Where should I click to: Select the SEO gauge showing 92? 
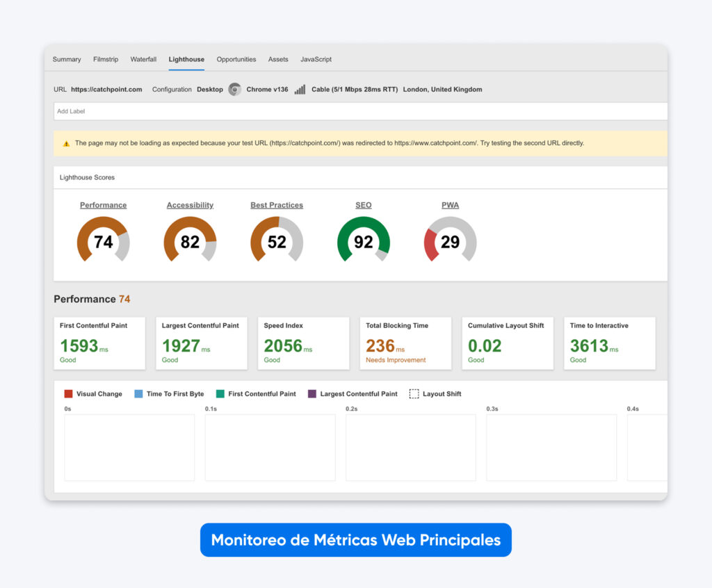coord(363,240)
